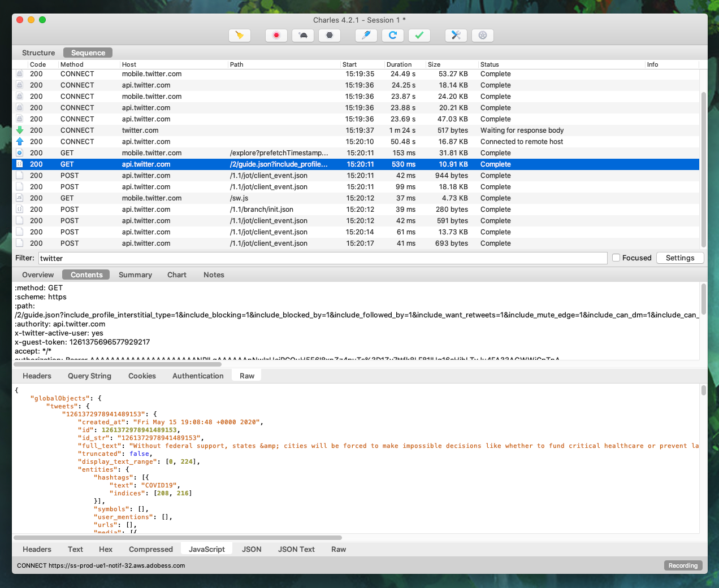Click the JSON icon for /1.1/branch/init.json row
Viewport: 719px width, 588px height.
tap(20, 210)
